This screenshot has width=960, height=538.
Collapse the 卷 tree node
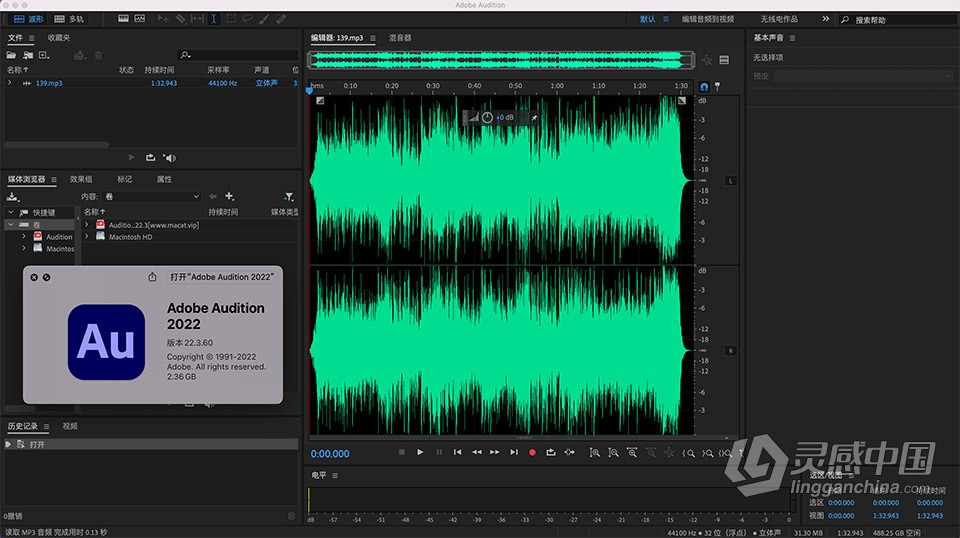point(10,225)
